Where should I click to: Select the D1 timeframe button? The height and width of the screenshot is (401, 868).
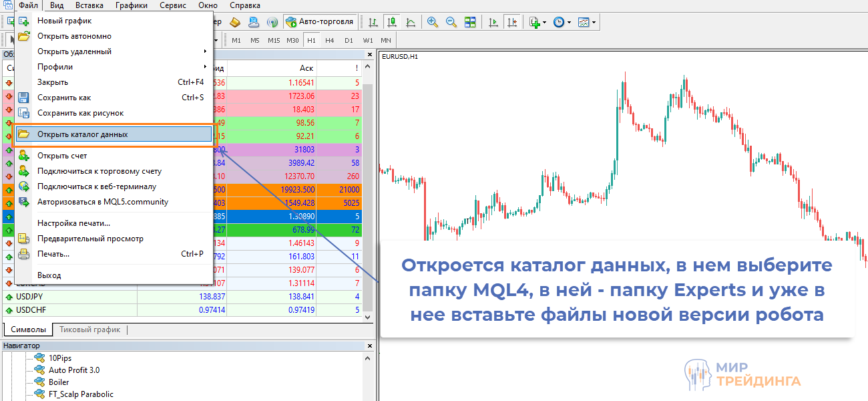click(x=349, y=40)
